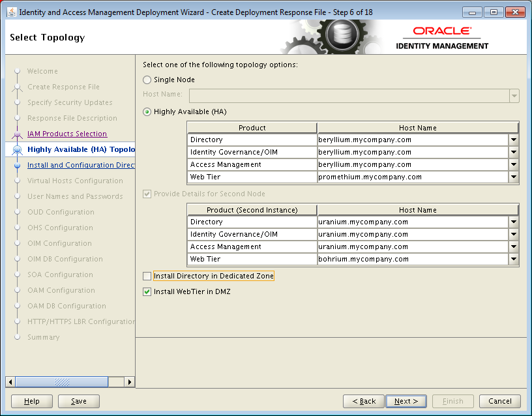The width and height of the screenshot is (532, 416).
Task: Go to Install and Configuration Directories step
Action: coord(81,165)
